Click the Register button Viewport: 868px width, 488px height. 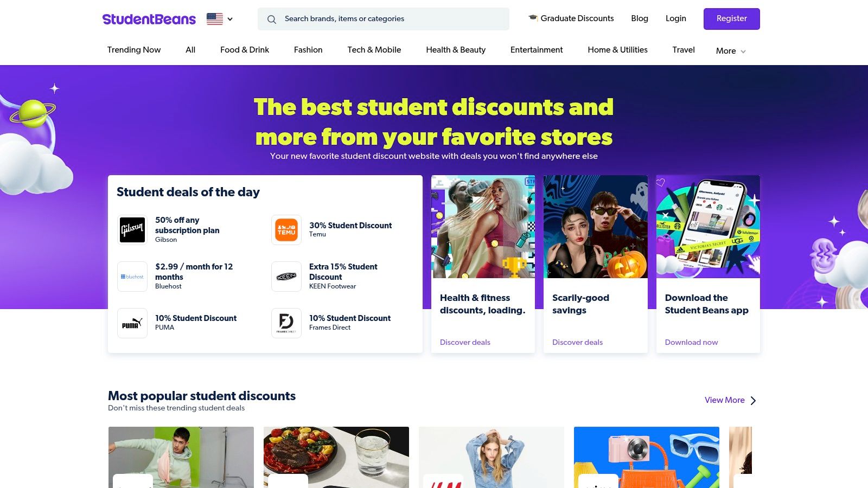732,19
